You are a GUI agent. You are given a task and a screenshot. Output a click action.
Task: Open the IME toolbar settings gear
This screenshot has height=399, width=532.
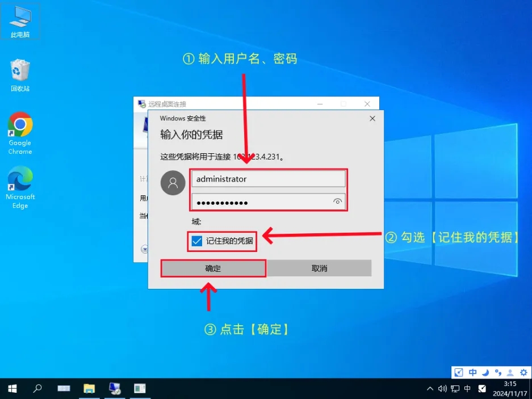523,372
